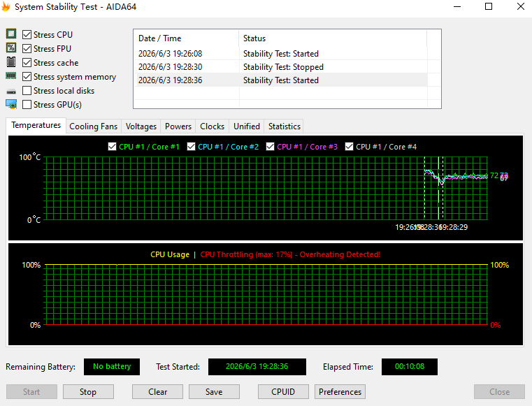This screenshot has width=532, height=406.
Task: Click the Stability Test: Stopped status cell
Action: (x=283, y=67)
